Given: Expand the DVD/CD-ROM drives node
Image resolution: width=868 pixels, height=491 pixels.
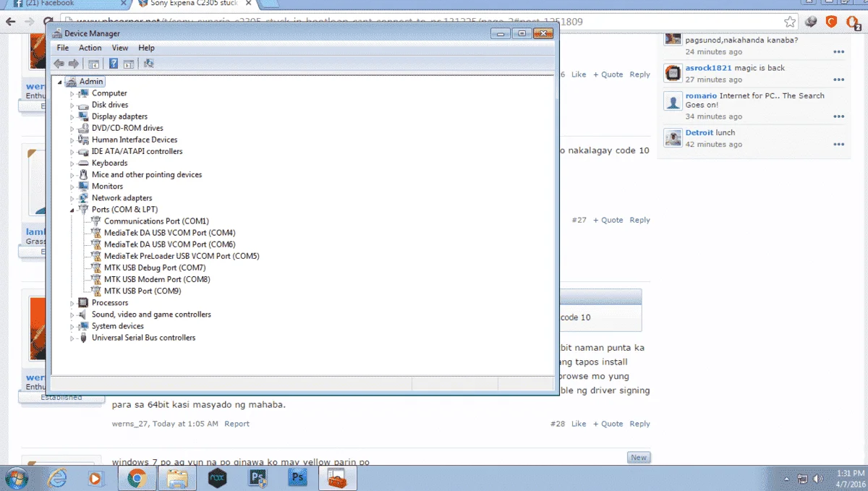Looking at the screenshot, I should pyautogui.click(x=72, y=129).
